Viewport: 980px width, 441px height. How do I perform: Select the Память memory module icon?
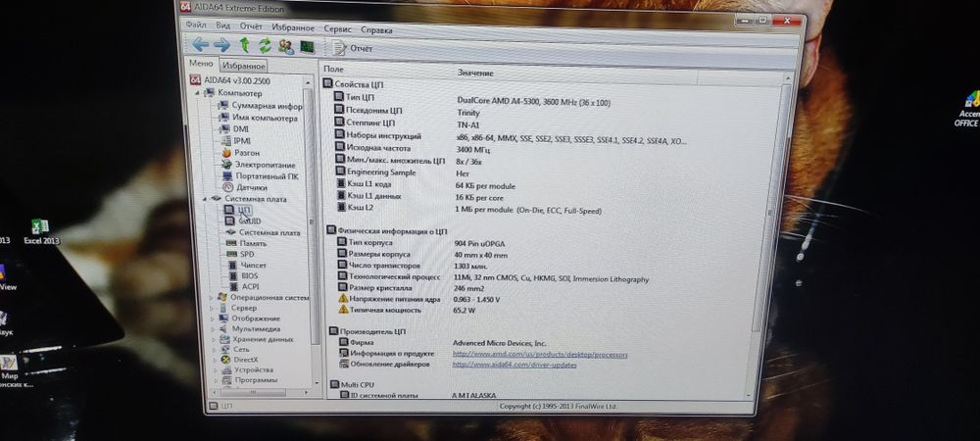click(230, 244)
